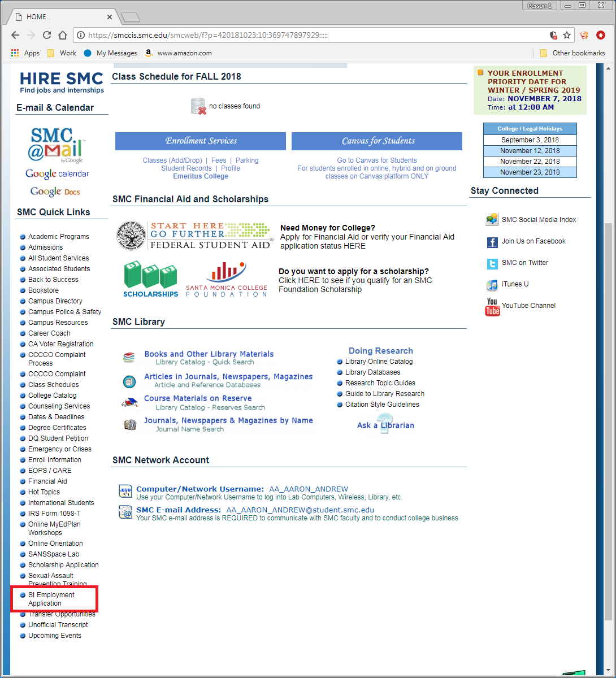Click the browser Back arrow
The width and height of the screenshot is (616, 678).
tap(15, 35)
